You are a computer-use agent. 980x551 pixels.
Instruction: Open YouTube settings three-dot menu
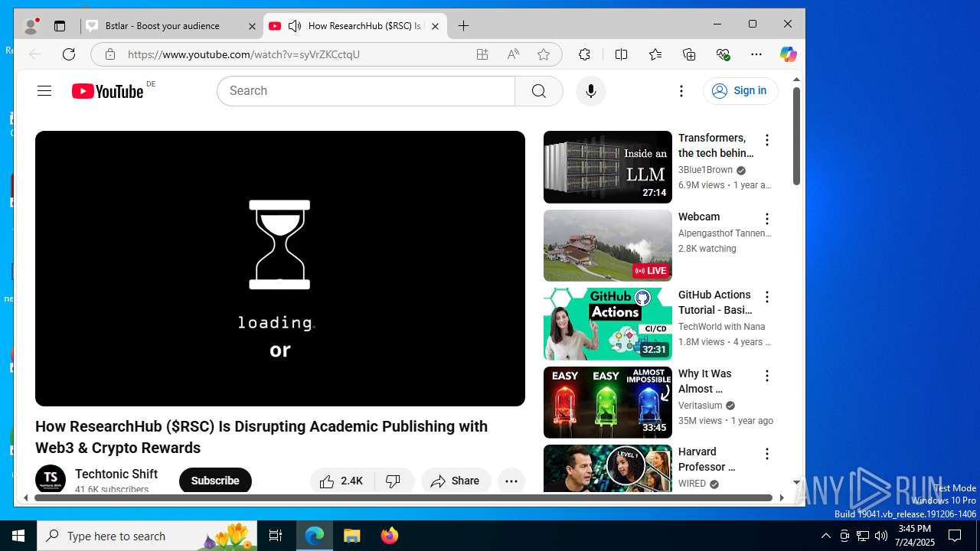[x=681, y=91]
